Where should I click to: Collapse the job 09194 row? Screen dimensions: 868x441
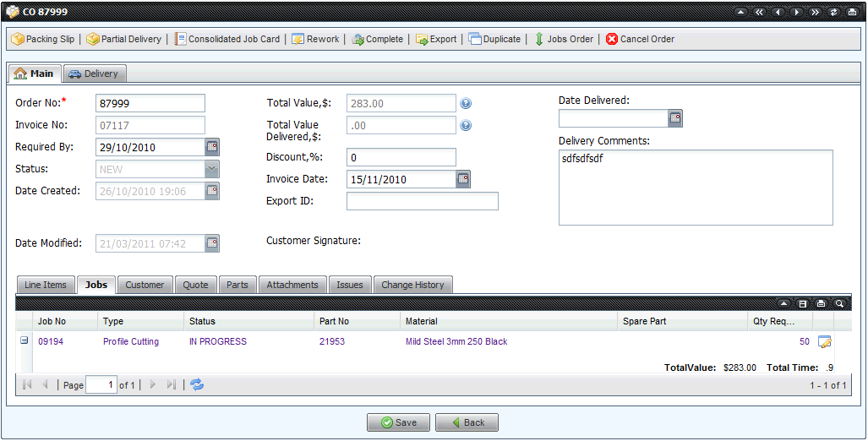24,341
